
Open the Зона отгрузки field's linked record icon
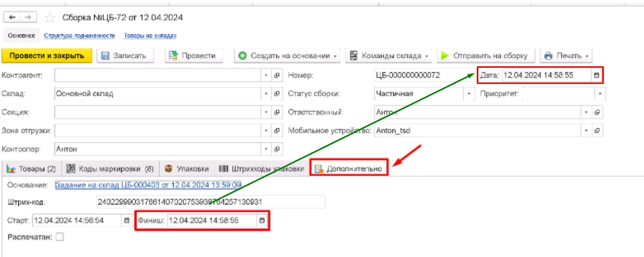point(277,130)
